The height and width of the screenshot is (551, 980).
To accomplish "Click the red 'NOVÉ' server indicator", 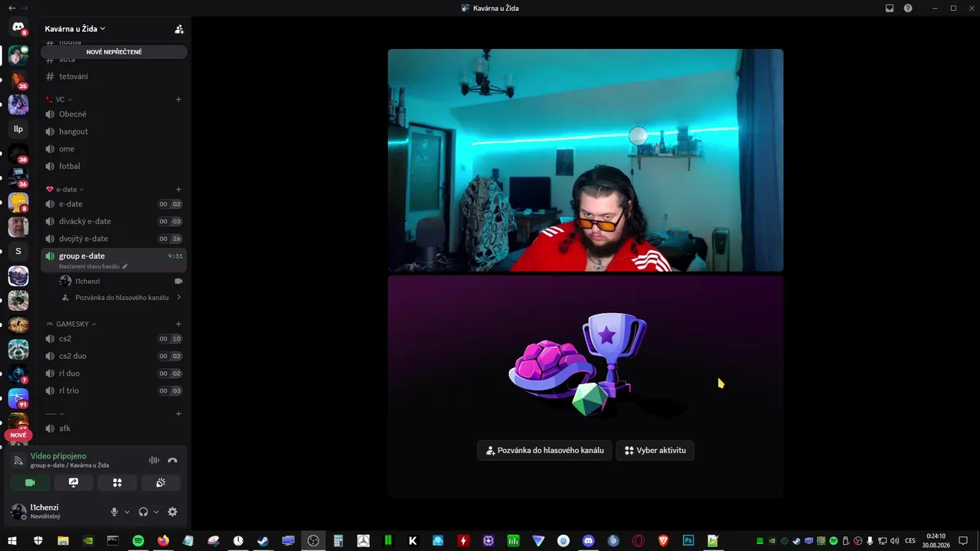I will [x=18, y=435].
